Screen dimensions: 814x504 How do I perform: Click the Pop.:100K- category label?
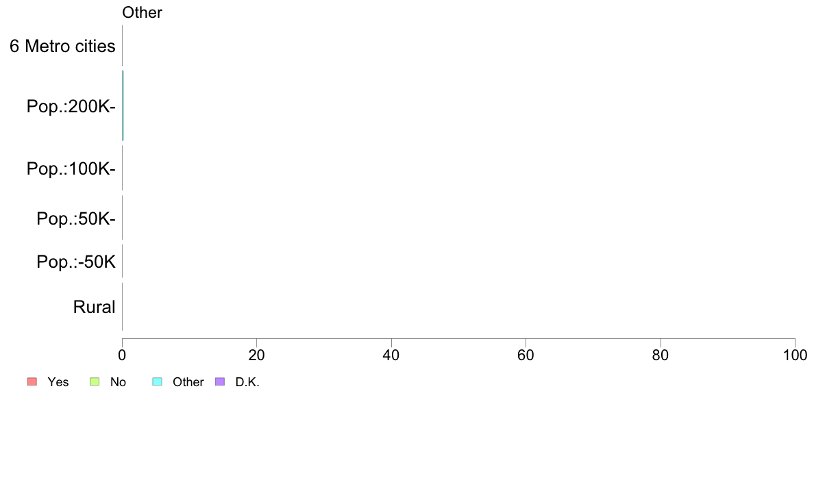click(71, 168)
